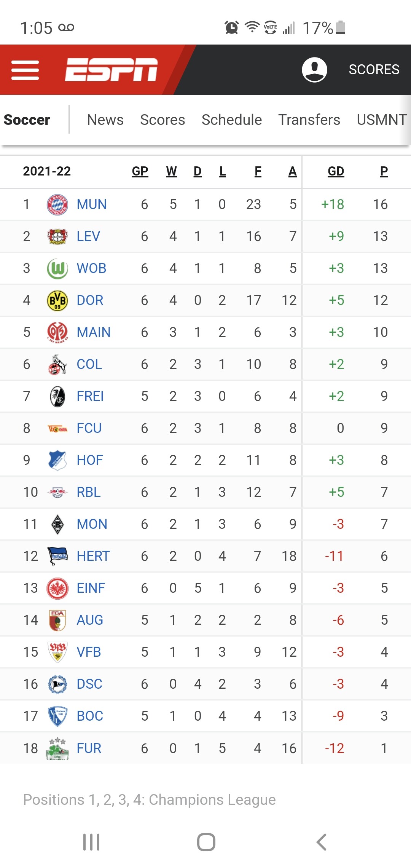Viewport: 411px width, 868px height.
Task: Open the user profile icon
Action: [314, 70]
